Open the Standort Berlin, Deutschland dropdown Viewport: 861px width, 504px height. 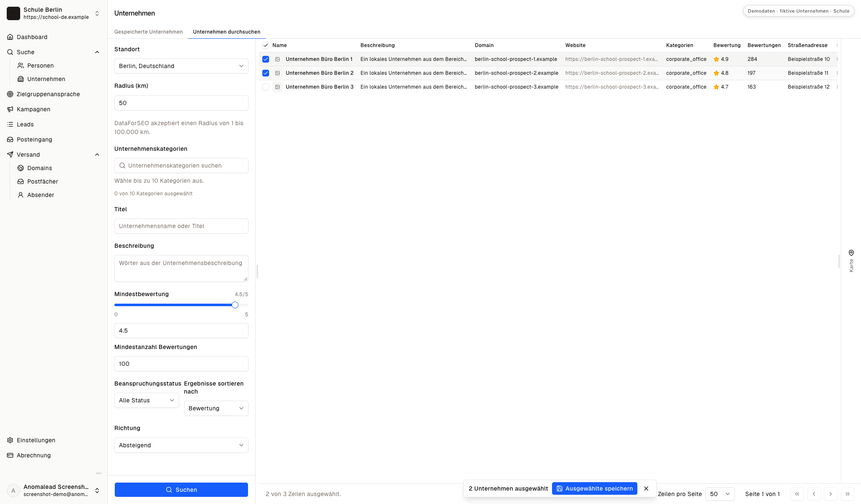tap(181, 66)
